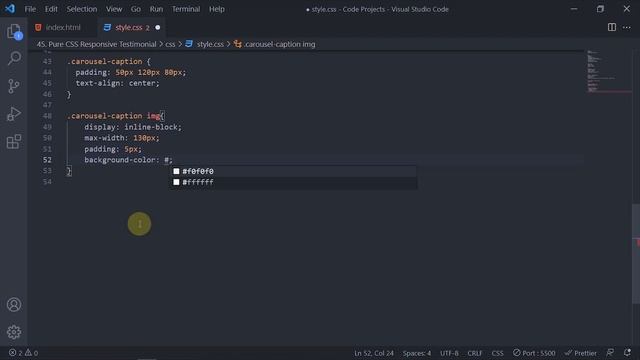
Task: Open the Source Control view
Action: point(14,86)
